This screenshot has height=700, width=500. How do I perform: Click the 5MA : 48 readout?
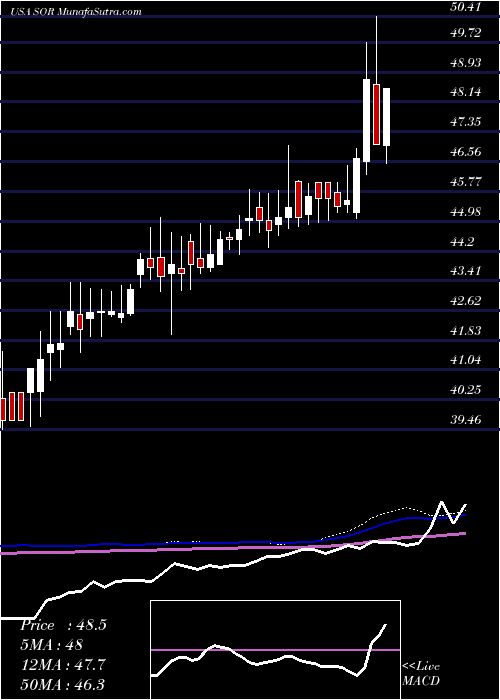click(51, 645)
